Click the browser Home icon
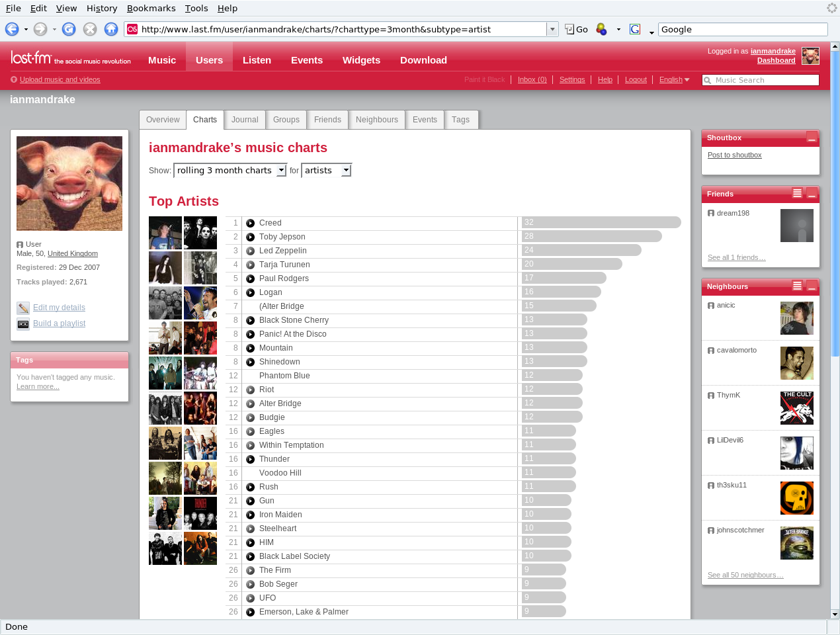The width and height of the screenshot is (840, 635). click(x=111, y=29)
